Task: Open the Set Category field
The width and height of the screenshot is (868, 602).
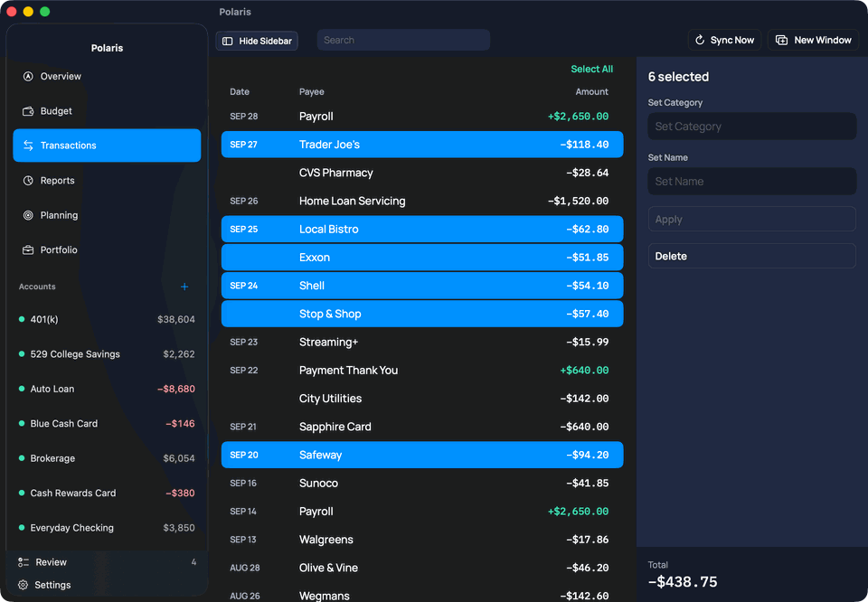Action: [x=751, y=127]
